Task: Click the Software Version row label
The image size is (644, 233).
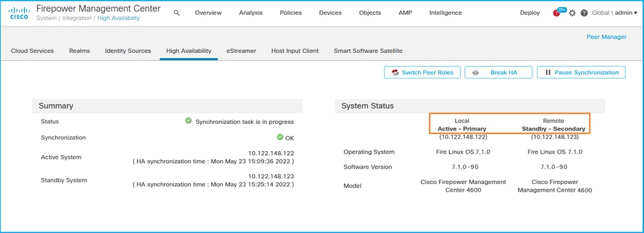Action: coord(368,167)
